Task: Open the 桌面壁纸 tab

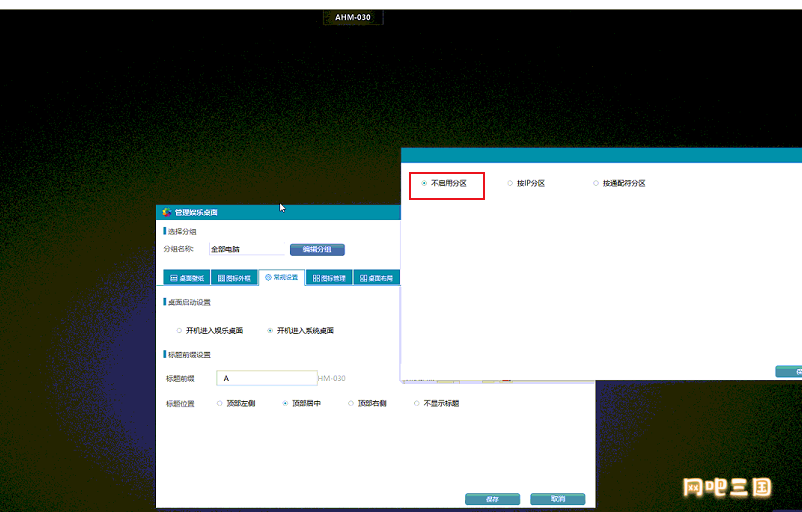Action: pyautogui.click(x=186, y=278)
